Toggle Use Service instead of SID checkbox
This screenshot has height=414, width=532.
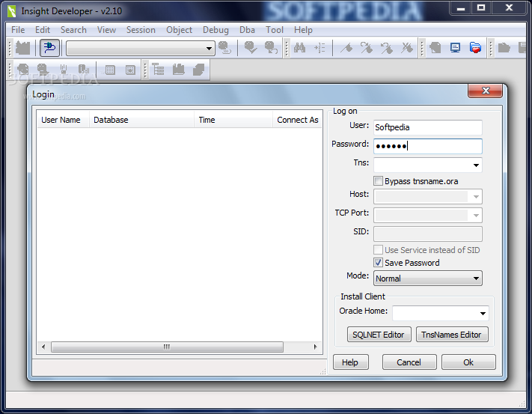(378, 250)
